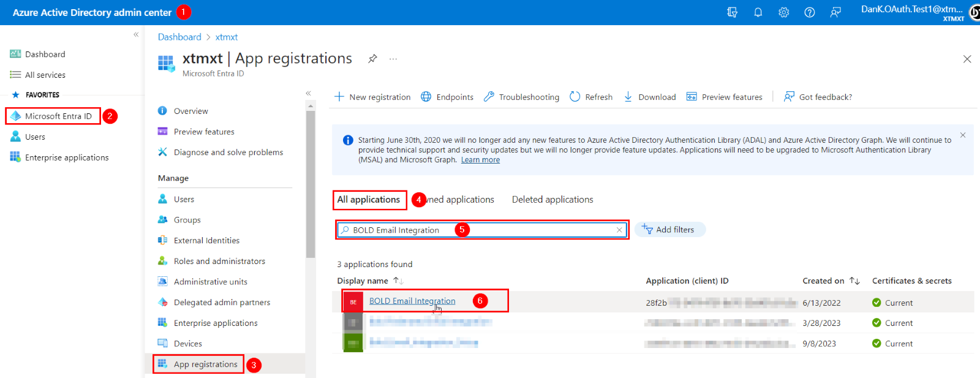Open the more options ellipsis by title

tap(393, 59)
